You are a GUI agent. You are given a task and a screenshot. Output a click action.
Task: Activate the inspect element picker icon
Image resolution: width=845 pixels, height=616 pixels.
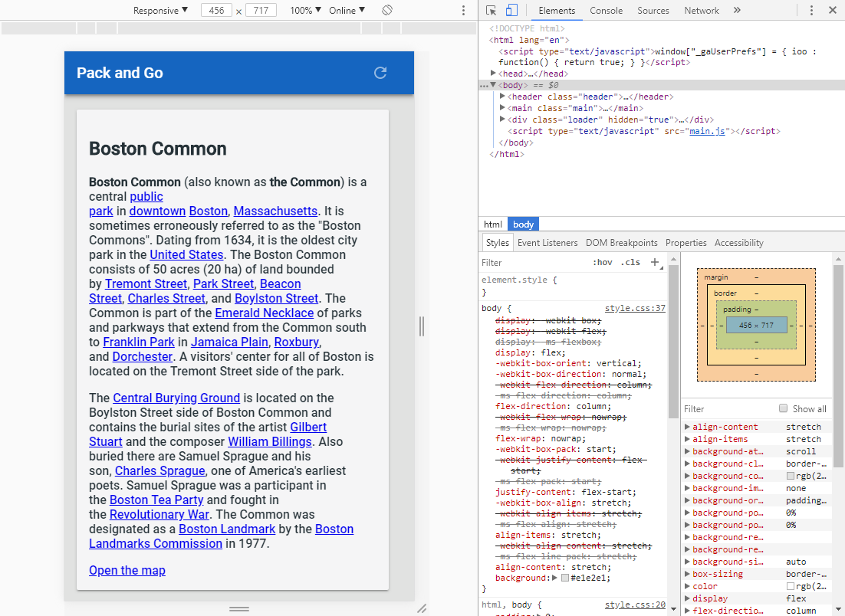[x=492, y=10]
